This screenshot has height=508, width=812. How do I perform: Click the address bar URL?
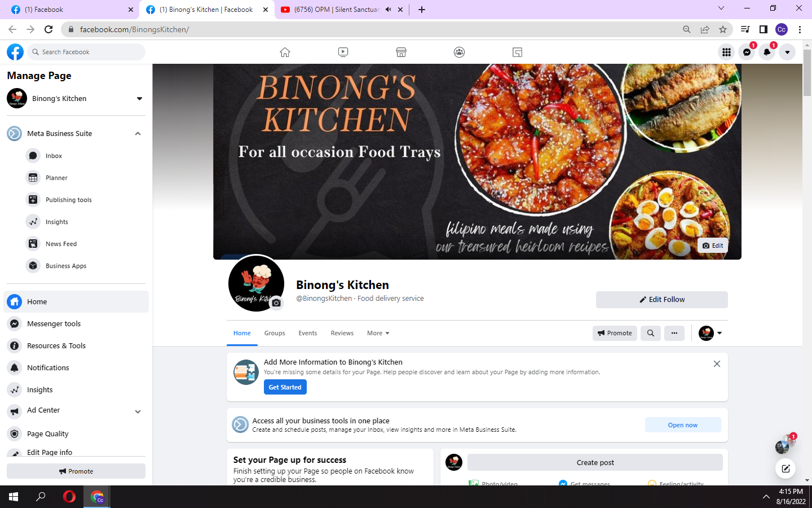134,29
